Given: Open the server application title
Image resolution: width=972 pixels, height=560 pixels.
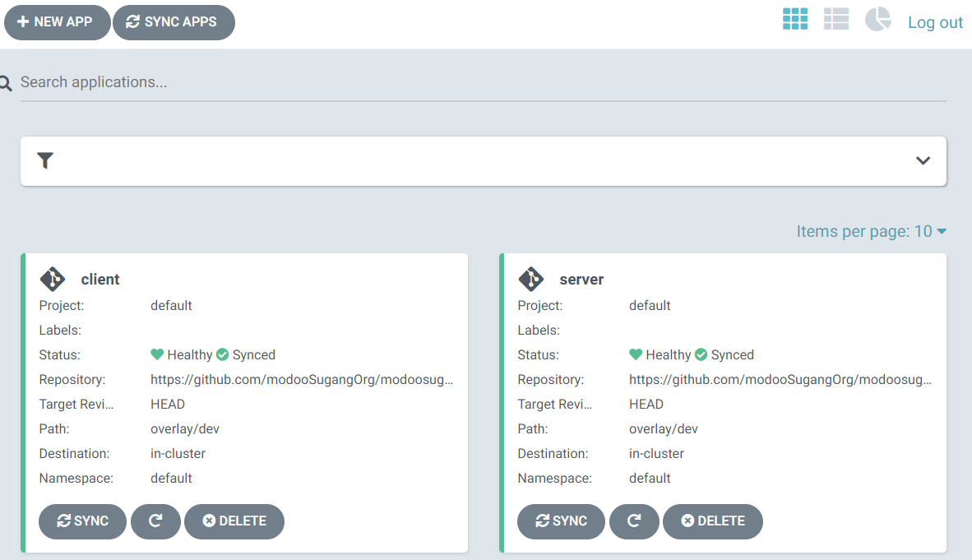Looking at the screenshot, I should point(581,280).
